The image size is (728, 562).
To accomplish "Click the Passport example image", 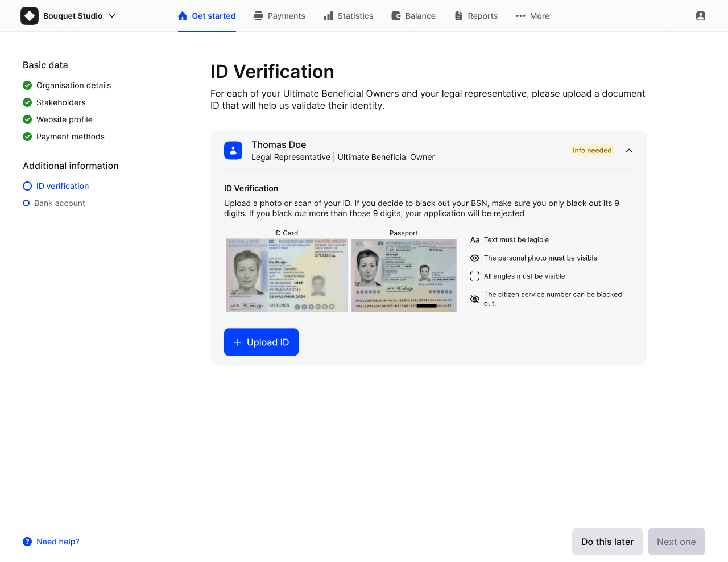I will point(404,275).
